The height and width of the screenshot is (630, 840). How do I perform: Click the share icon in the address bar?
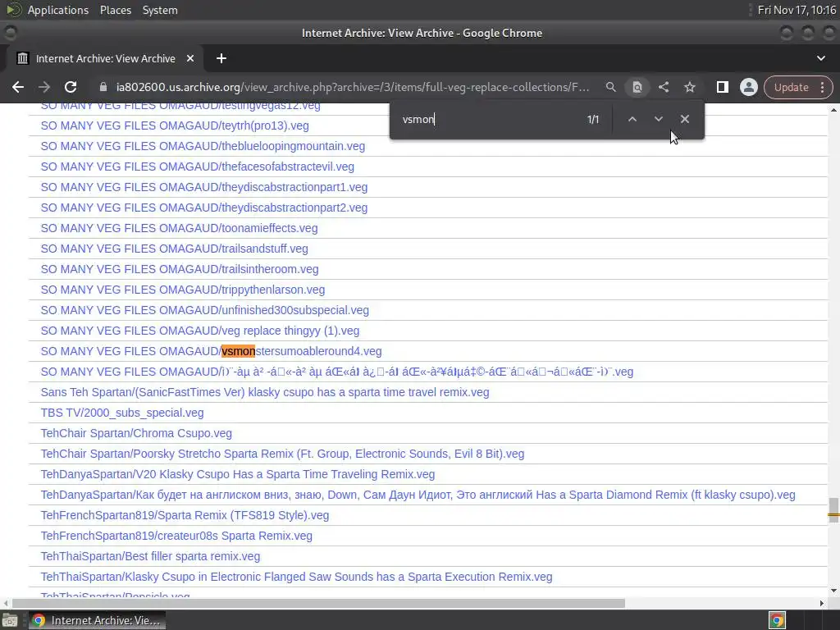tap(663, 87)
